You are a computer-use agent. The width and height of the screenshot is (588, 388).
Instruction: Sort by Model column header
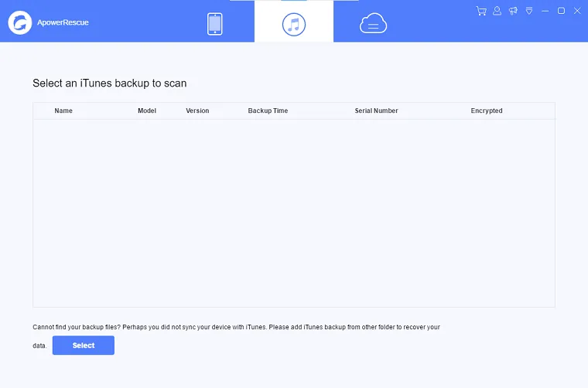click(x=147, y=111)
